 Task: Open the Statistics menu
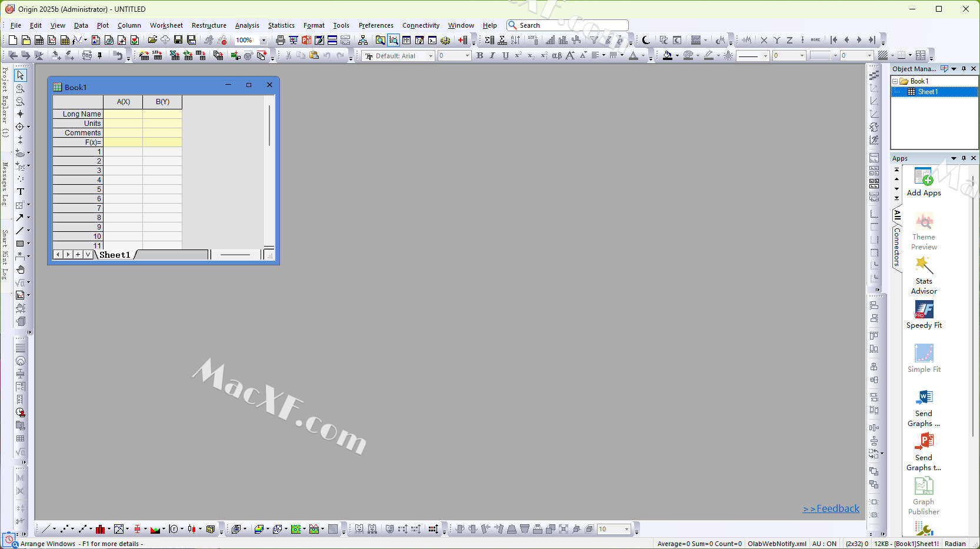281,25
